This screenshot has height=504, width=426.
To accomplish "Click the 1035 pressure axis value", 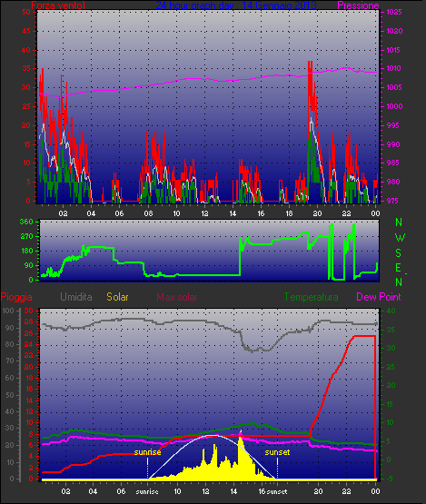I will pyautogui.click(x=394, y=12).
